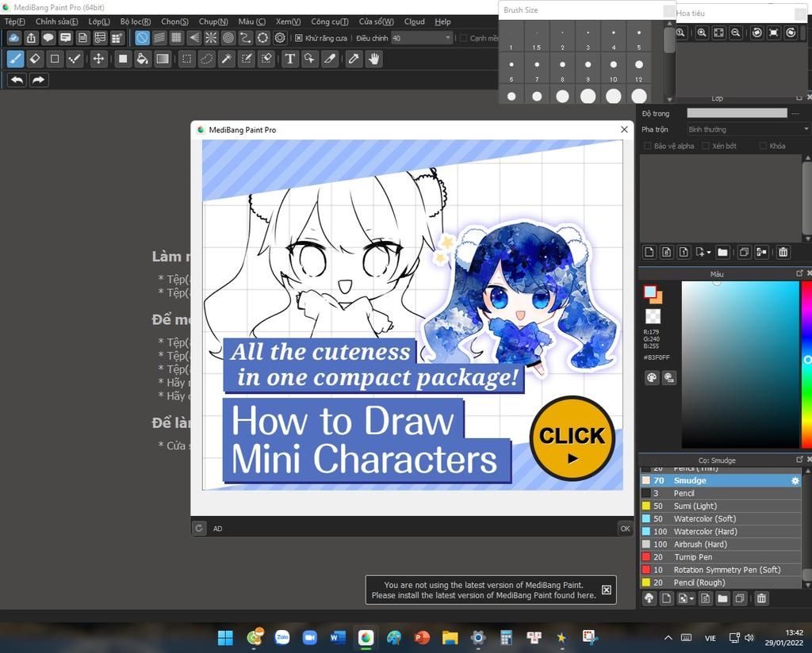Image resolution: width=812 pixels, height=653 pixels.
Task: Open the Lớp(L) menu
Action: (x=99, y=21)
